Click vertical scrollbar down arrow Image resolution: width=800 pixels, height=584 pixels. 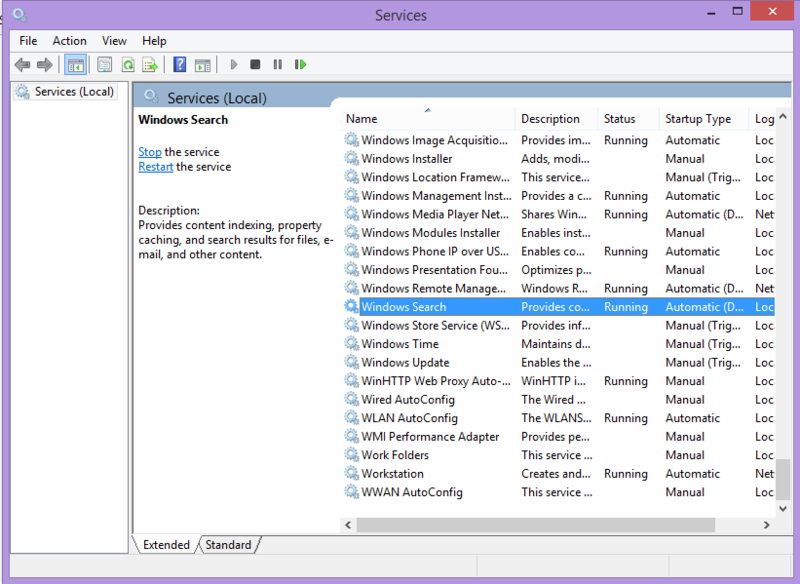783,508
